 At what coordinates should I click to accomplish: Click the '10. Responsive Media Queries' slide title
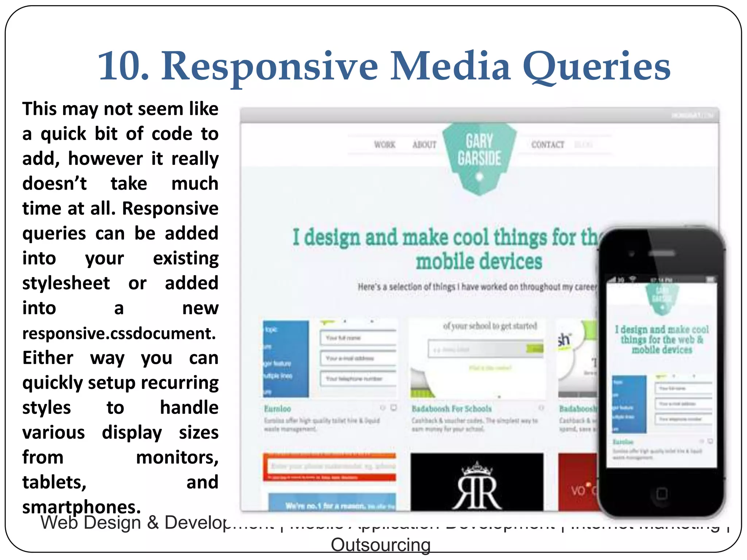tap(384, 66)
